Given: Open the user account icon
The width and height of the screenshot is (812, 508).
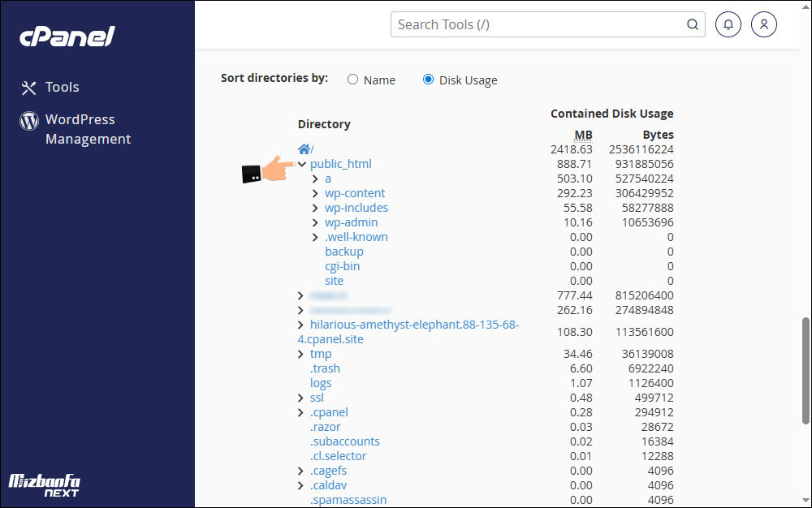Looking at the screenshot, I should (x=764, y=24).
